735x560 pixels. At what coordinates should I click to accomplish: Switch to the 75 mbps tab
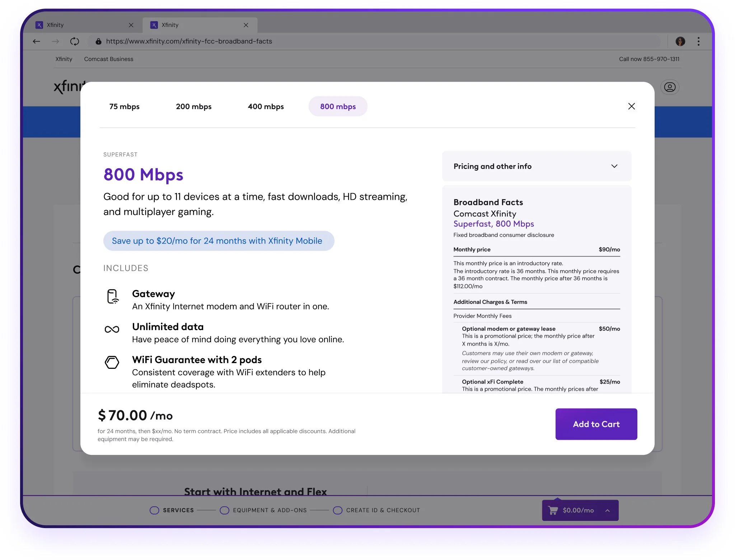(x=124, y=107)
